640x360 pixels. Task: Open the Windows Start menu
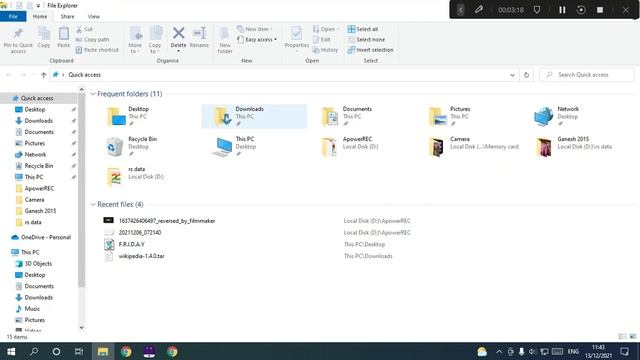(x=11, y=351)
